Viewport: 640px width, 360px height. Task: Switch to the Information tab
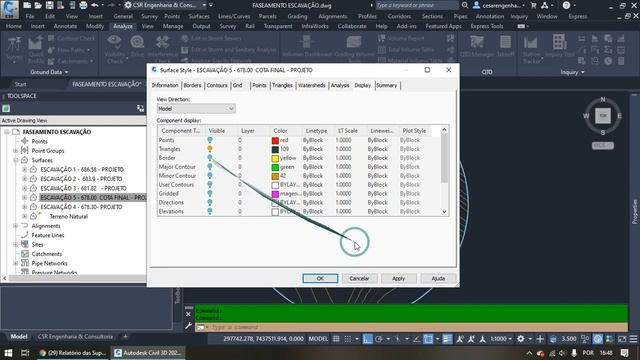(x=165, y=85)
